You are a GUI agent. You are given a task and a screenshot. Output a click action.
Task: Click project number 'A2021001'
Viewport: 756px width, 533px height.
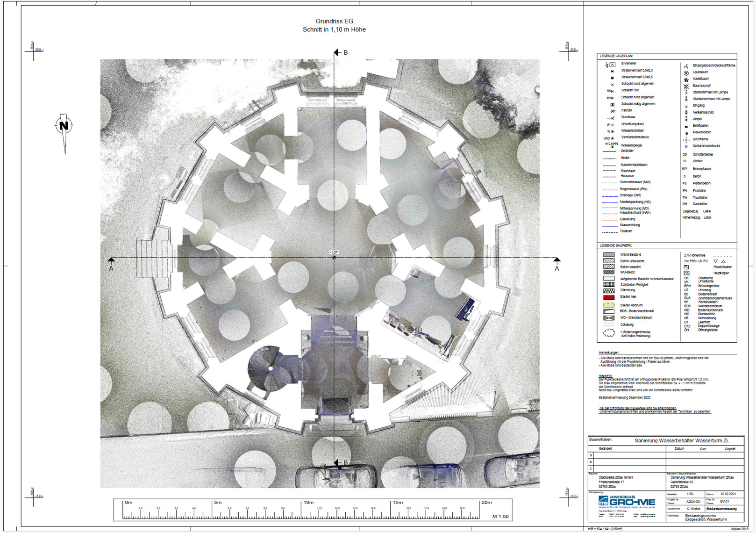coord(693,501)
